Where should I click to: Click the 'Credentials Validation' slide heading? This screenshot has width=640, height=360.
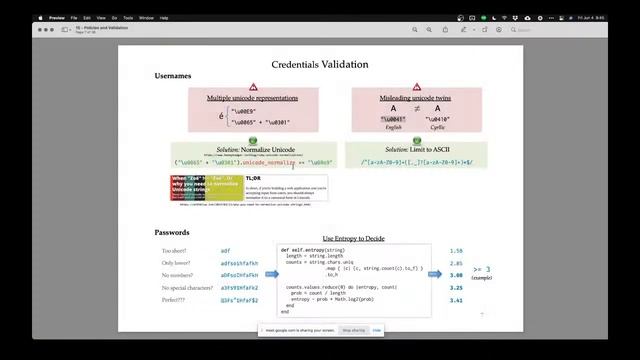[x=320, y=64]
